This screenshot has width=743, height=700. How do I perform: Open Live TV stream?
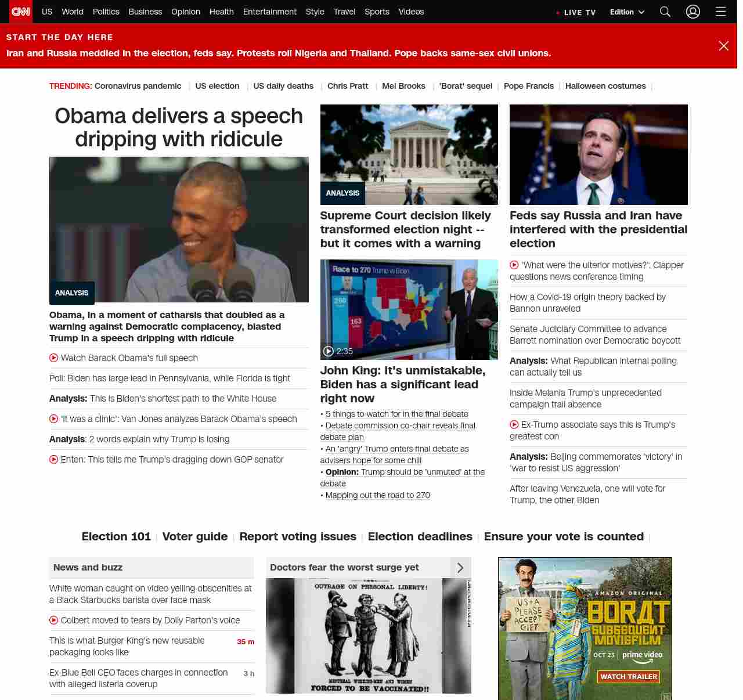pos(579,12)
